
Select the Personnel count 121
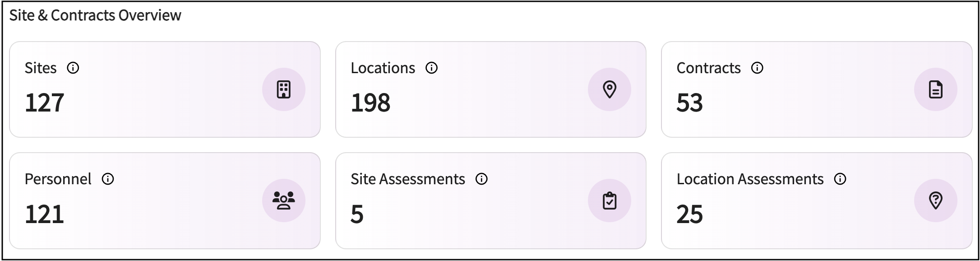pos(44,214)
